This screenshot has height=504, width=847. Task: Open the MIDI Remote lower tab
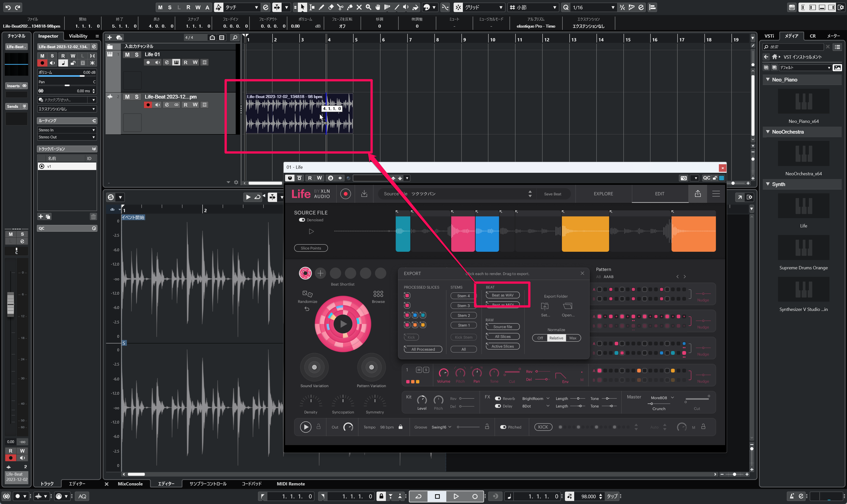click(x=291, y=484)
